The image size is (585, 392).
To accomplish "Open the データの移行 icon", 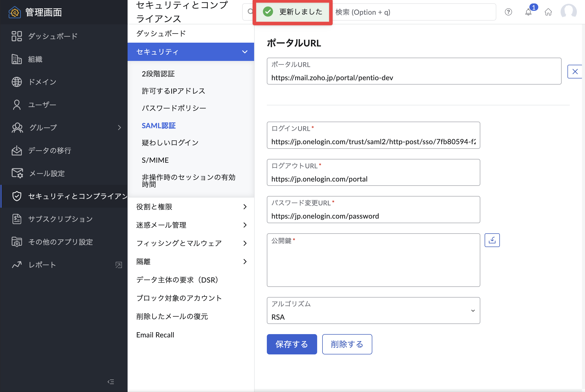I will coord(17,150).
